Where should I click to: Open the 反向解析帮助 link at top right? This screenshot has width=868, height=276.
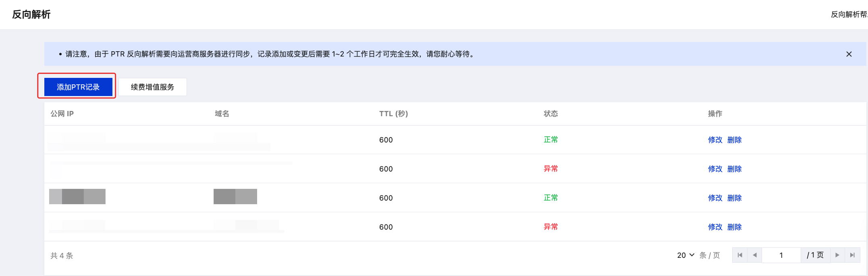click(849, 15)
